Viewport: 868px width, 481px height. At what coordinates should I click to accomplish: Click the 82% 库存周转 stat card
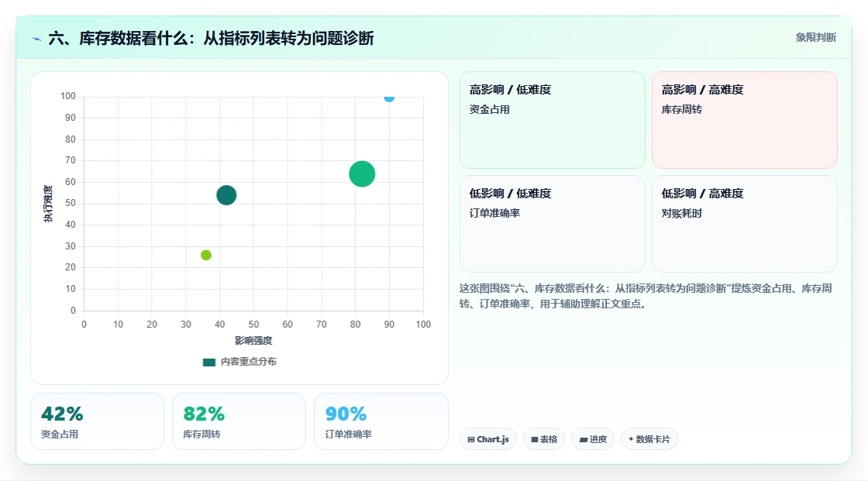tap(239, 422)
